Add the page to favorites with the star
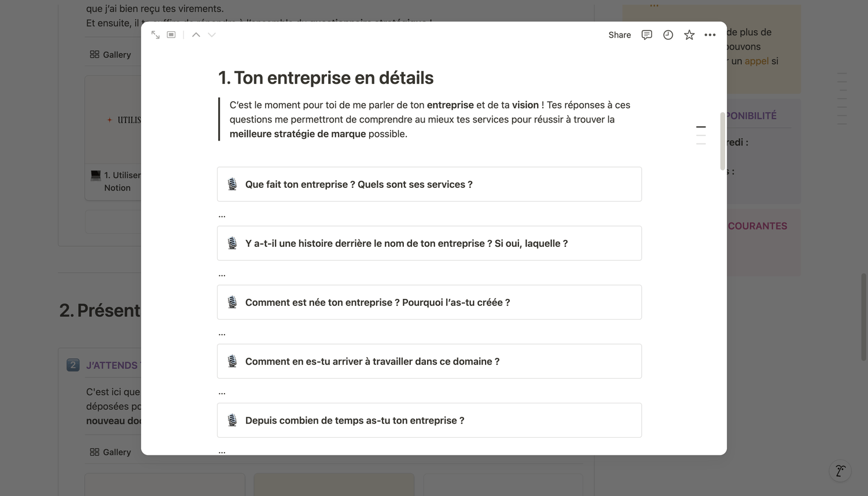The width and height of the screenshot is (868, 496). (689, 35)
